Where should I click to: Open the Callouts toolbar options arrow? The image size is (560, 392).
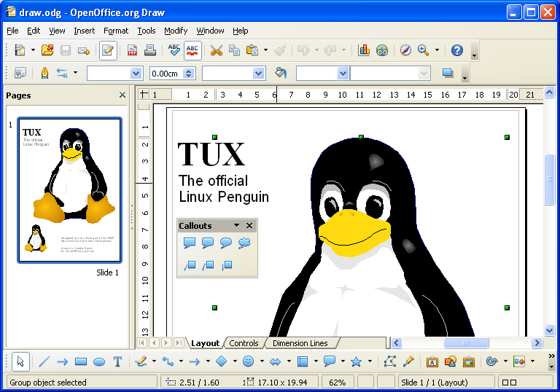(236, 226)
